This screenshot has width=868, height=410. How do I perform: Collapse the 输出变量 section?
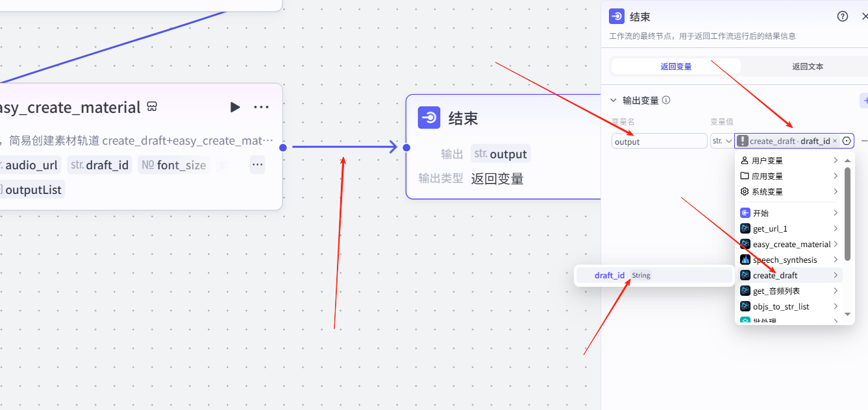(x=614, y=101)
